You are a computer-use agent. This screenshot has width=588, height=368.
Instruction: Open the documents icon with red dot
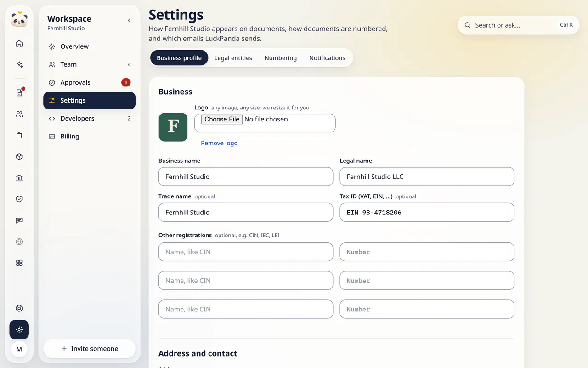click(x=19, y=93)
